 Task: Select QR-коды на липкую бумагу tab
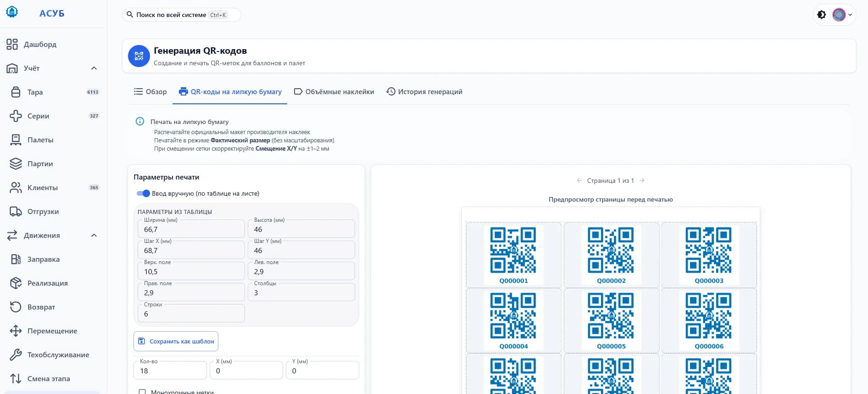coord(230,91)
